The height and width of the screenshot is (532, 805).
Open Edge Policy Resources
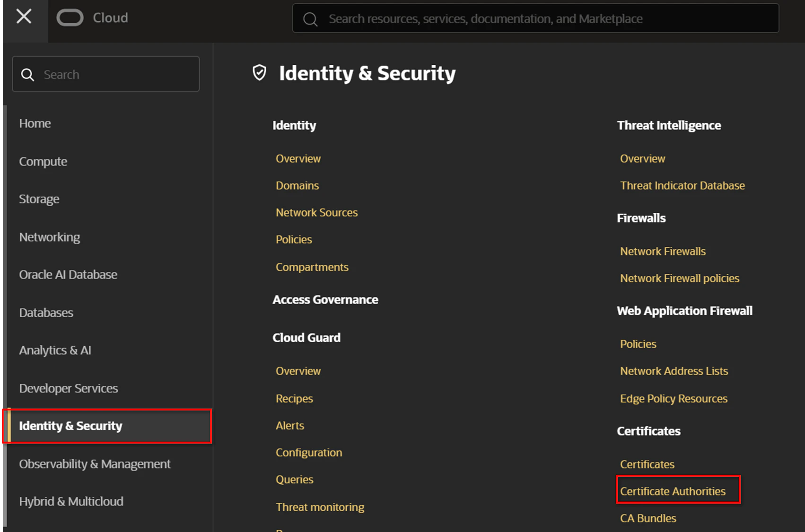[674, 399]
